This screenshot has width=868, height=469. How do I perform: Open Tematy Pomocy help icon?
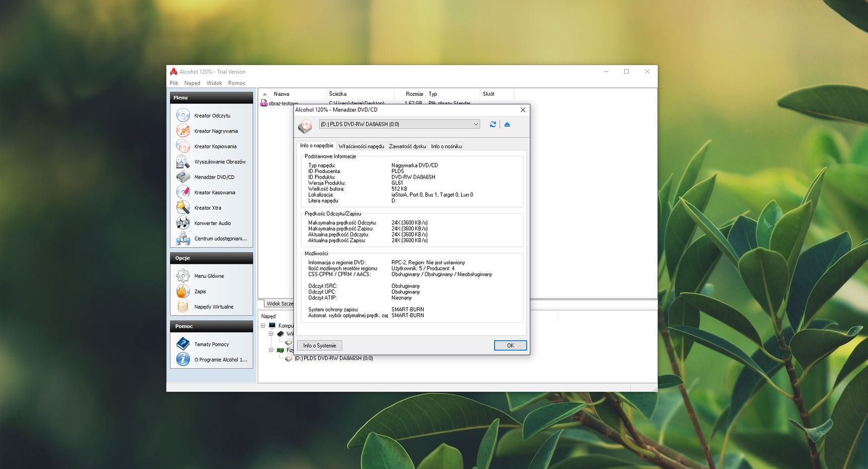183,344
